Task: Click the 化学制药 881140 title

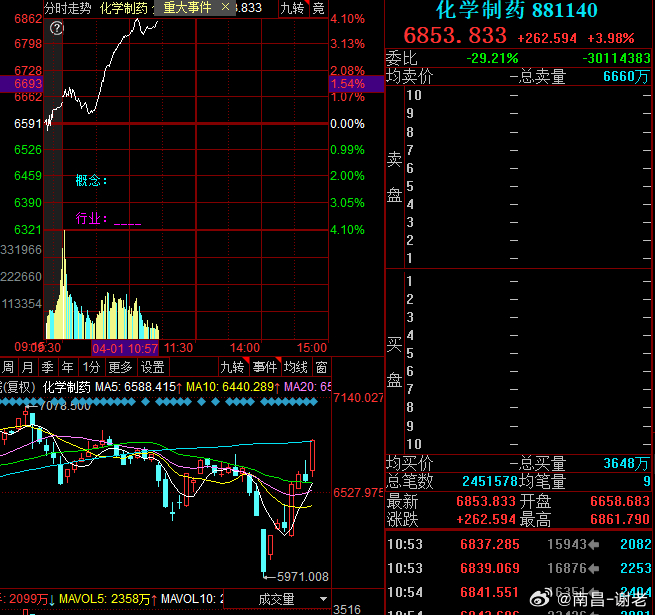Action: (x=516, y=10)
